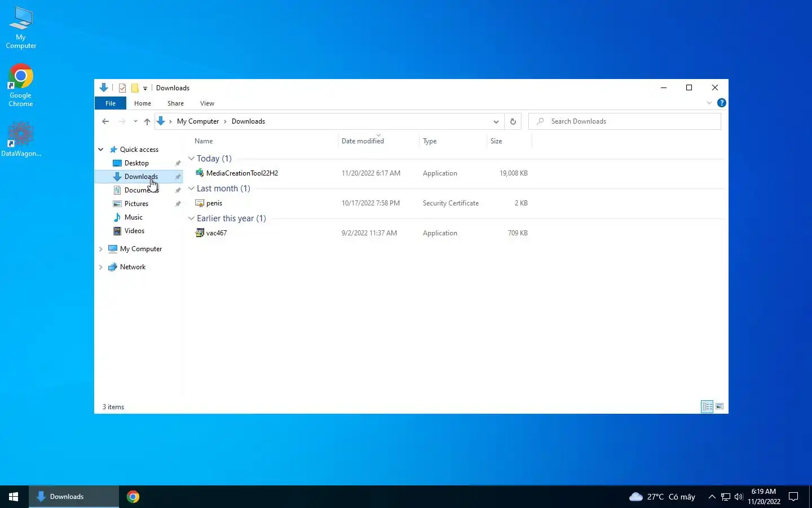Click the vac467 file icon
Screen dimensions: 812x508
[200, 233]
